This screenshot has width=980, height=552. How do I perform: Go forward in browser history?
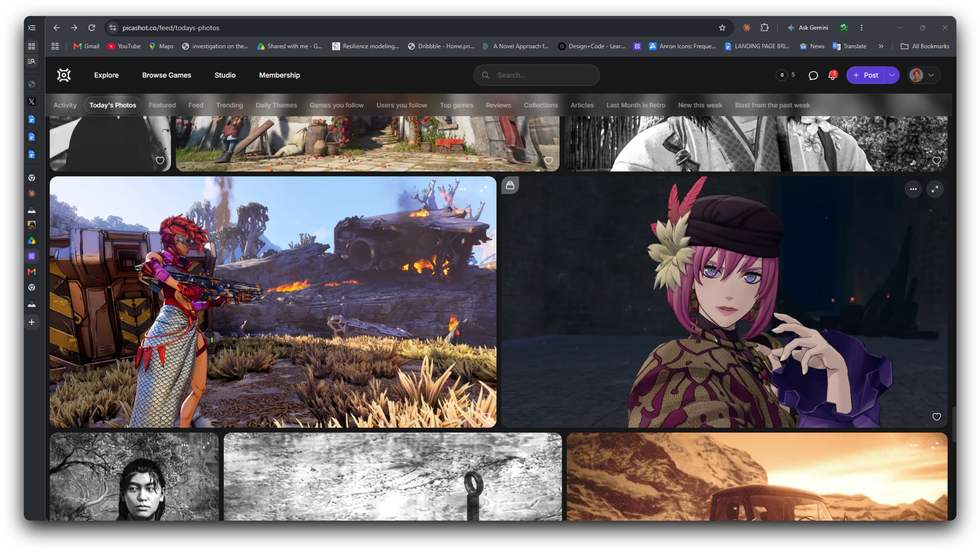[74, 28]
